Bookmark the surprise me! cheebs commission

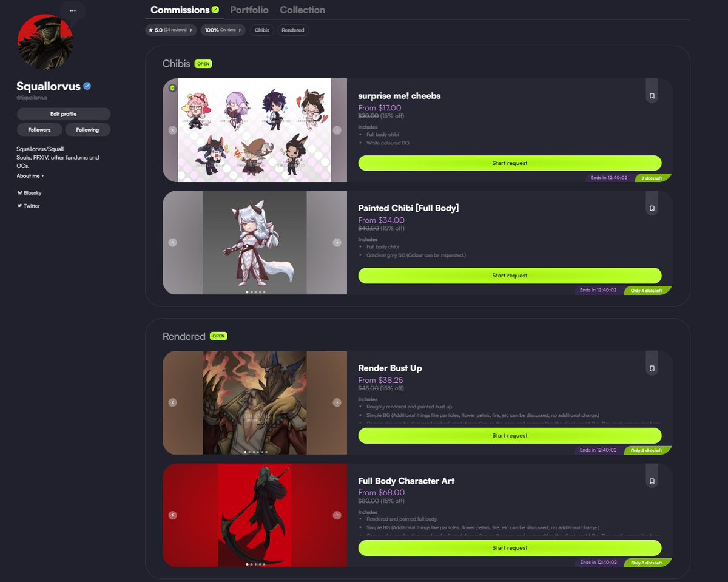click(652, 96)
